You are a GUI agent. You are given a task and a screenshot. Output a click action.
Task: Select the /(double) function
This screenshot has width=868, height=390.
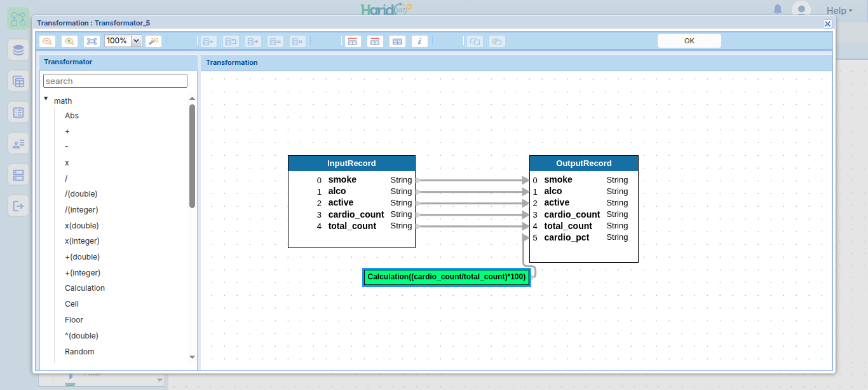point(81,194)
